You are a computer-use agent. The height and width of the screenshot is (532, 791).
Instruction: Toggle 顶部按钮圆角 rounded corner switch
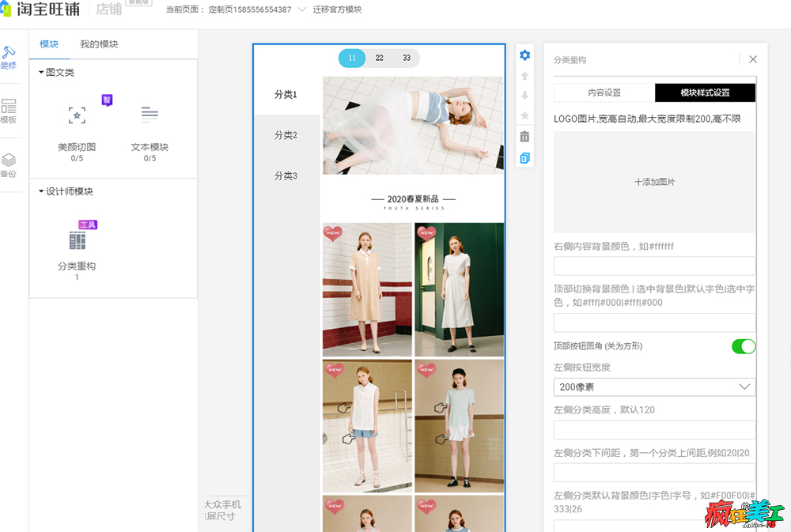(x=743, y=346)
